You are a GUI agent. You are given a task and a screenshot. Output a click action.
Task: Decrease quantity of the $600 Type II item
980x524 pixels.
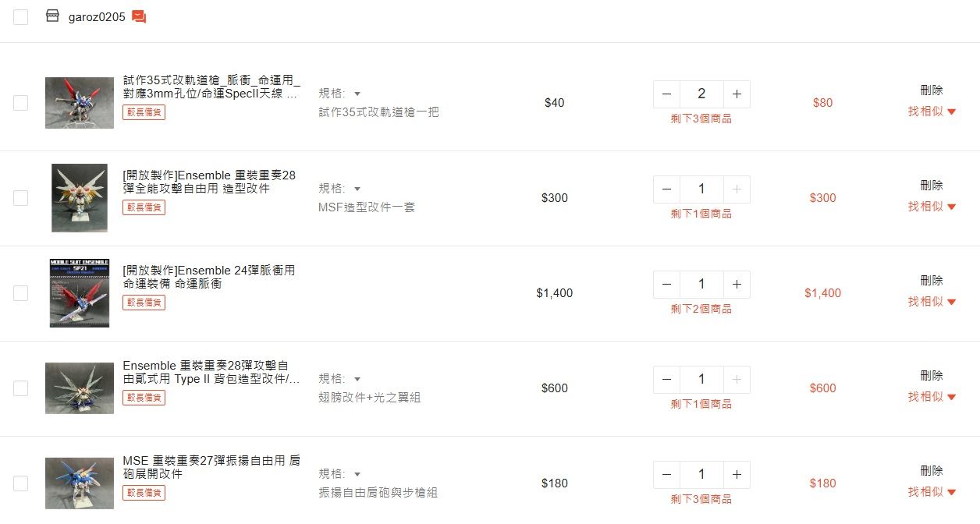pos(666,379)
